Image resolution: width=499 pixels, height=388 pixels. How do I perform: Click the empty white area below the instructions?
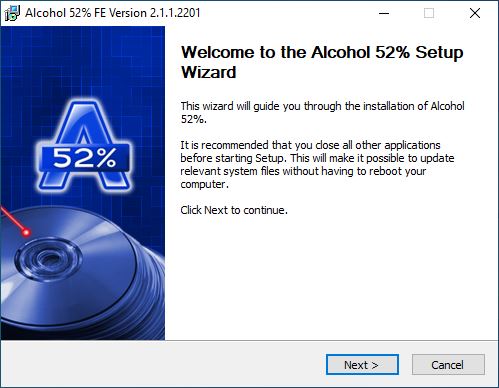pos(332,278)
